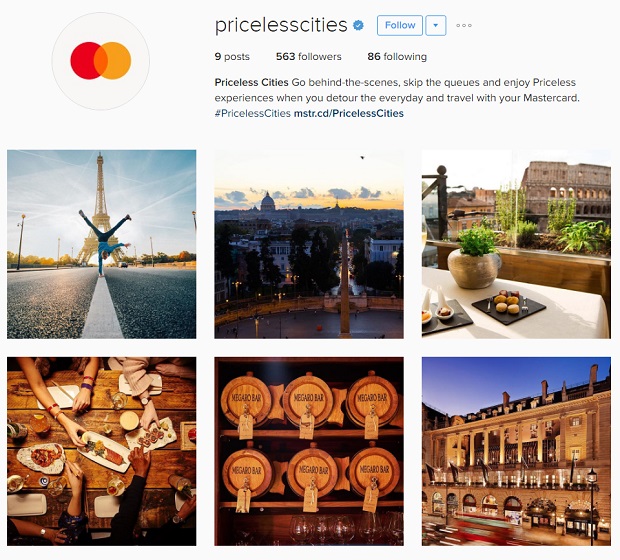Open the 563 followers list
This screenshot has width=620, height=560.
(308, 57)
